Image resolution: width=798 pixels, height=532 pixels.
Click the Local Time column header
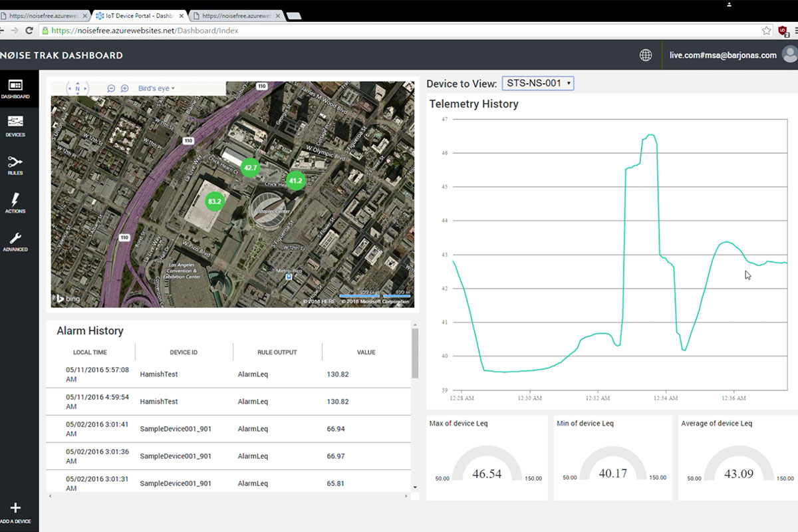click(x=90, y=352)
